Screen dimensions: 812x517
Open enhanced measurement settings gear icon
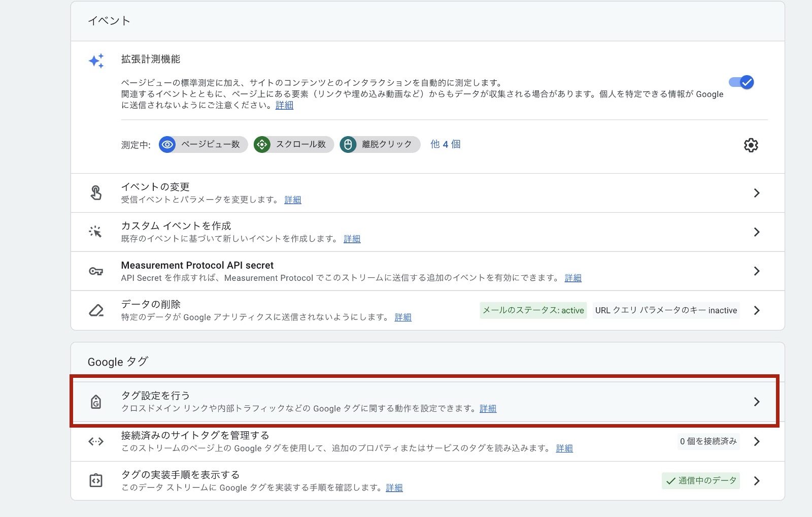coord(751,145)
